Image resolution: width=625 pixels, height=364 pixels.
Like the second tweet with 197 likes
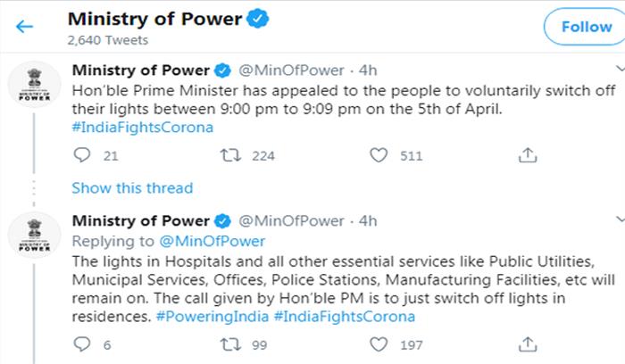pyautogui.click(x=380, y=343)
